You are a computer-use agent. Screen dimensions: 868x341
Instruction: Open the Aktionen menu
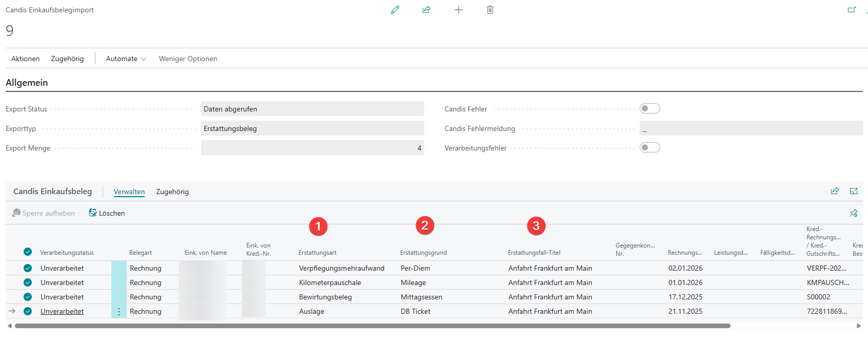(26, 59)
